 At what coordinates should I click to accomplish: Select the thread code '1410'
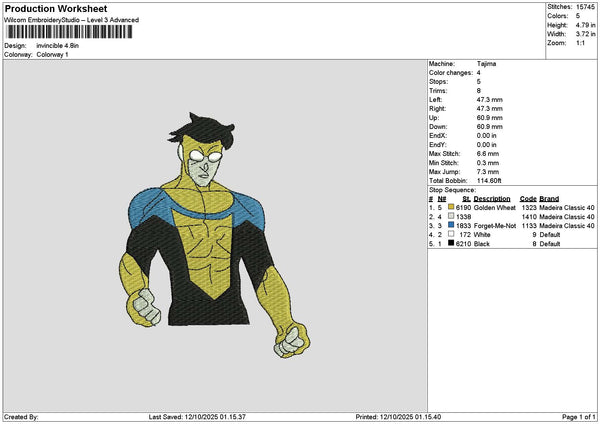point(529,217)
